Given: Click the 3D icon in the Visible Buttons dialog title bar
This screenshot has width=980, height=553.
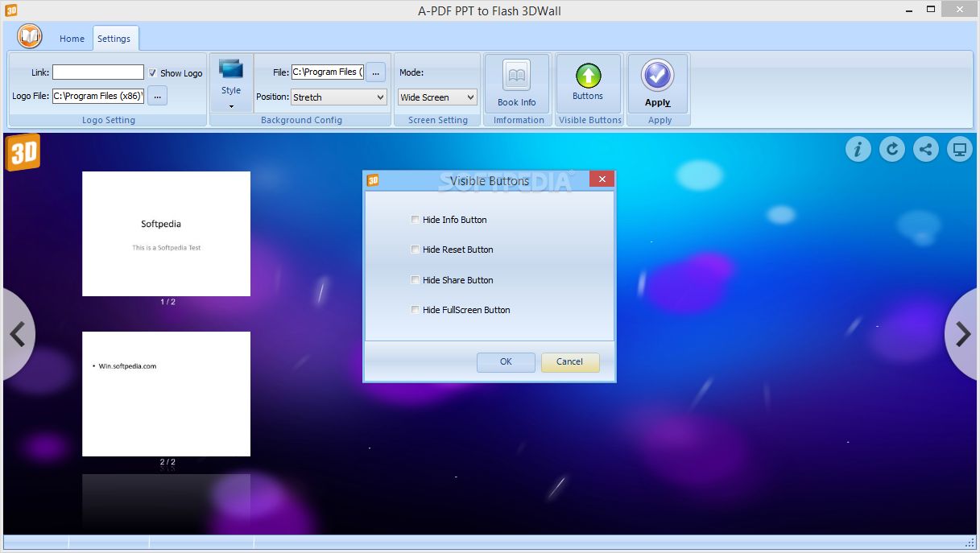Looking at the screenshot, I should pyautogui.click(x=373, y=180).
